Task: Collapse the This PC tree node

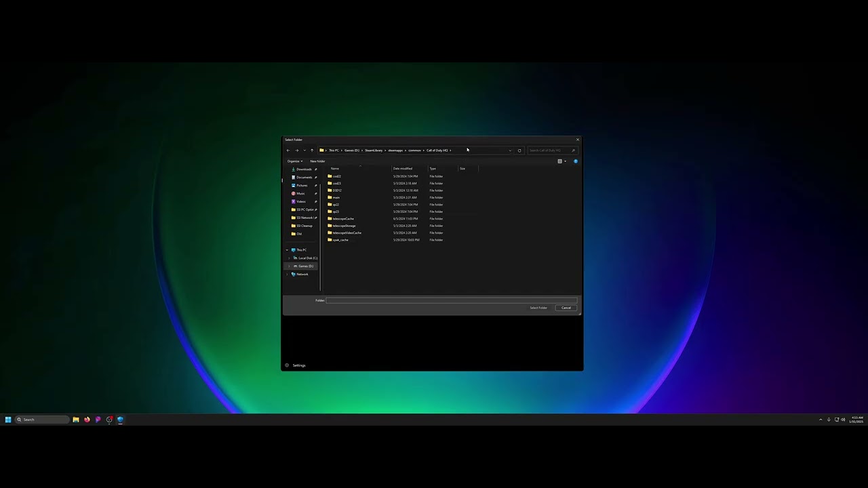Action: 287,250
